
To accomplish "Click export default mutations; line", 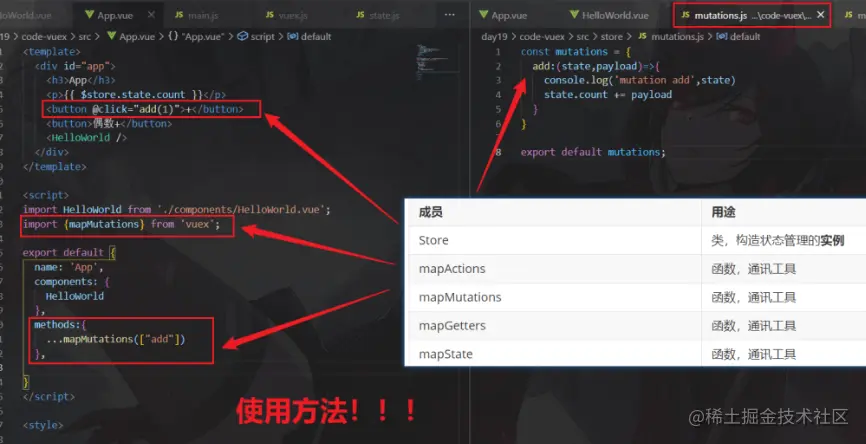I will 593,152.
